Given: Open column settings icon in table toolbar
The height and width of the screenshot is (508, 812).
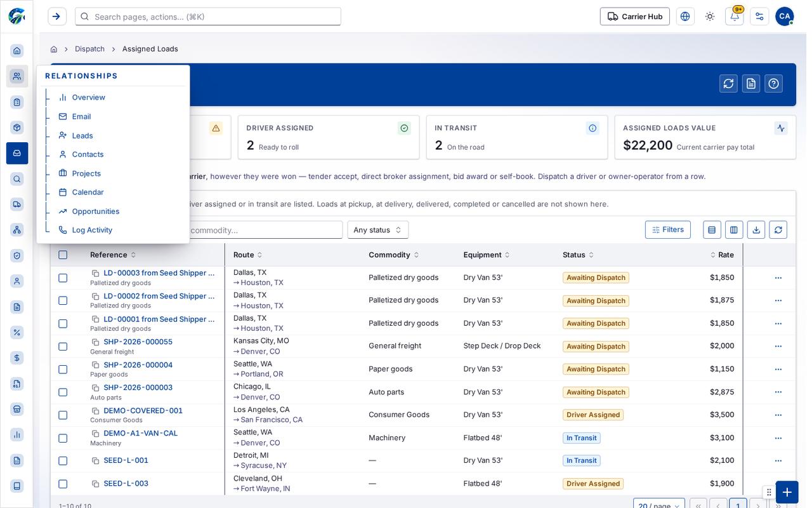Looking at the screenshot, I should [734, 230].
